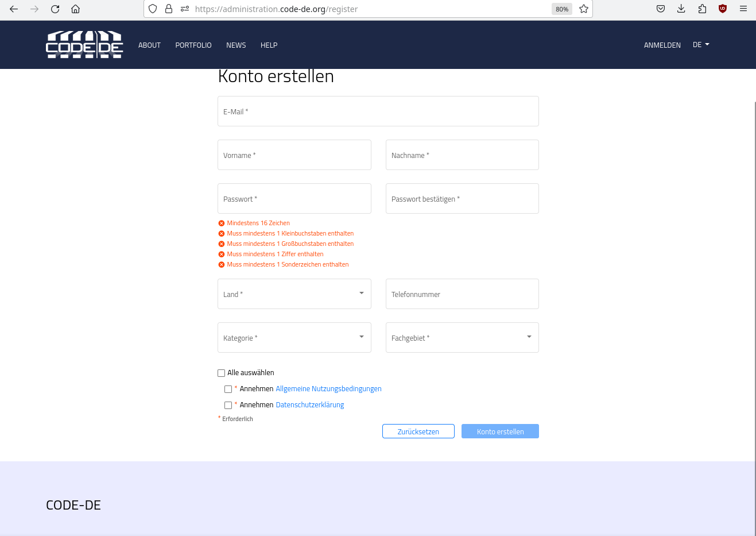Open the Fachgebiet dropdown
Viewport: 756px width, 536px height.
click(x=462, y=337)
